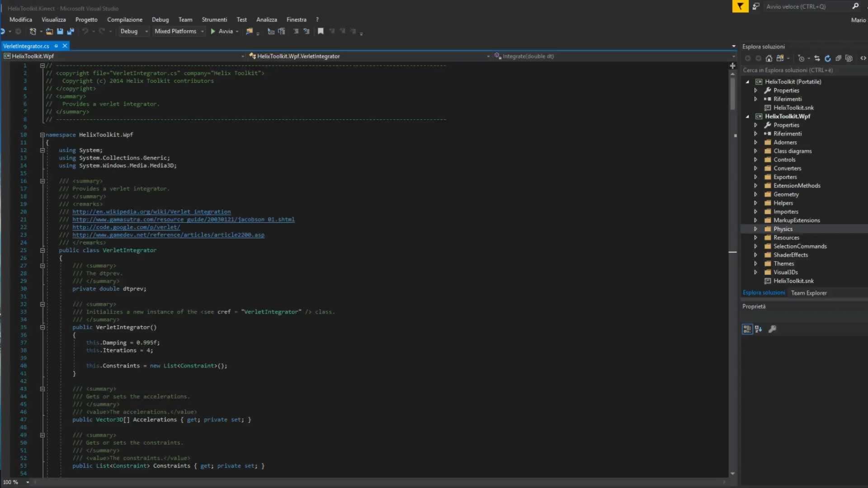Select the Geometry folder in the tree

(x=786, y=194)
